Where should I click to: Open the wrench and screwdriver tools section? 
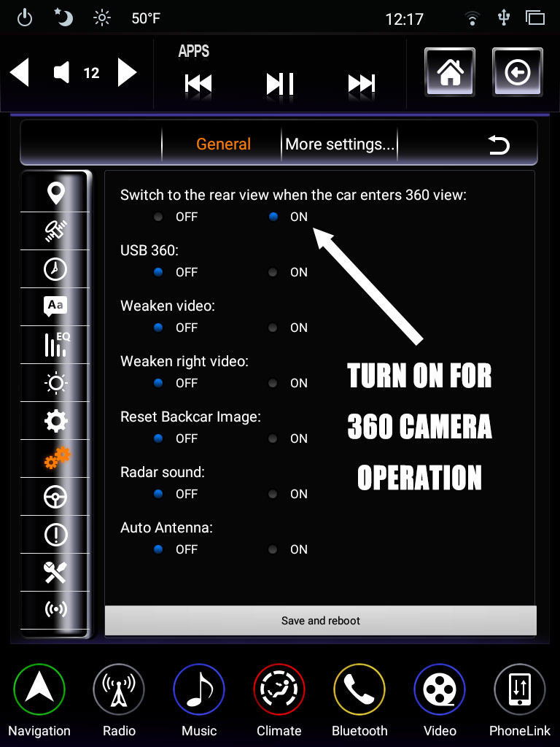[x=55, y=573]
